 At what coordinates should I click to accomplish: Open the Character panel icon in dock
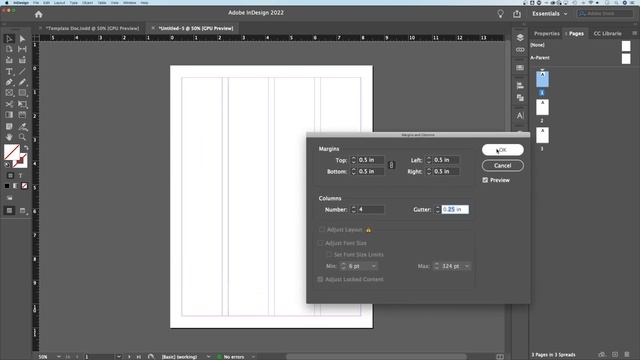[520, 116]
